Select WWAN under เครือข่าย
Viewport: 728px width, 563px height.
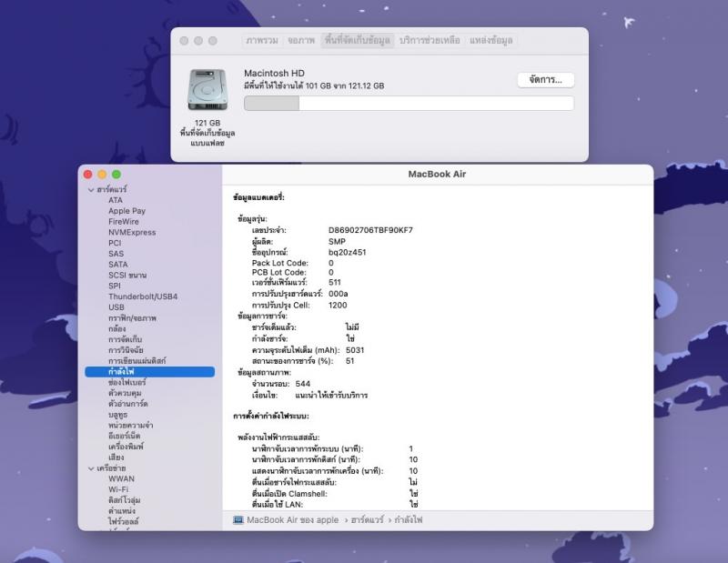point(121,478)
